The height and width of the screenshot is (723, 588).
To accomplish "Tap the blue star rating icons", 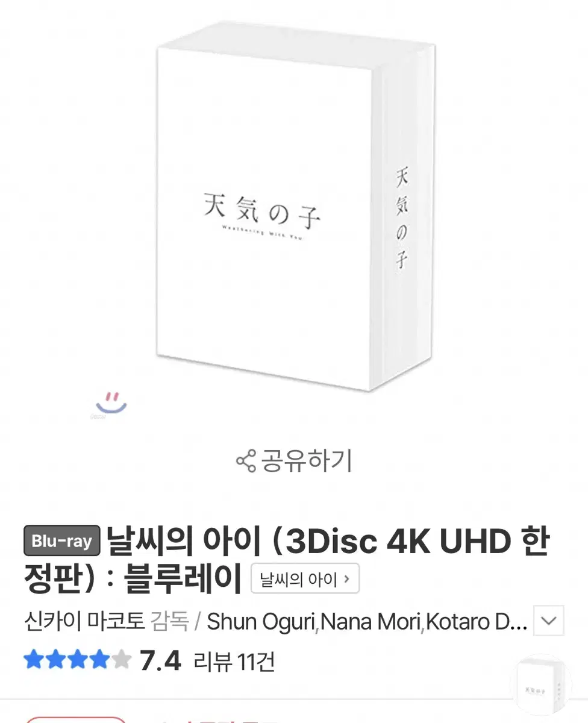I will click(x=77, y=660).
